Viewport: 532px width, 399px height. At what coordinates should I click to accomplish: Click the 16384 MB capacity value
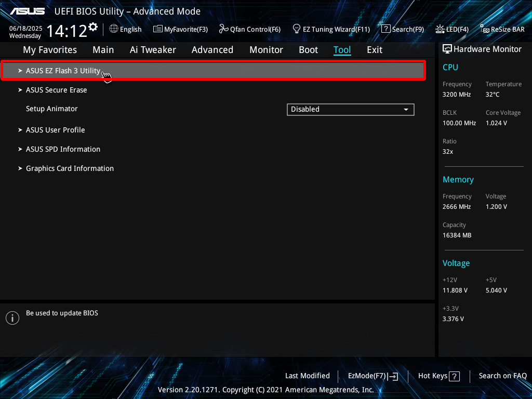(457, 235)
